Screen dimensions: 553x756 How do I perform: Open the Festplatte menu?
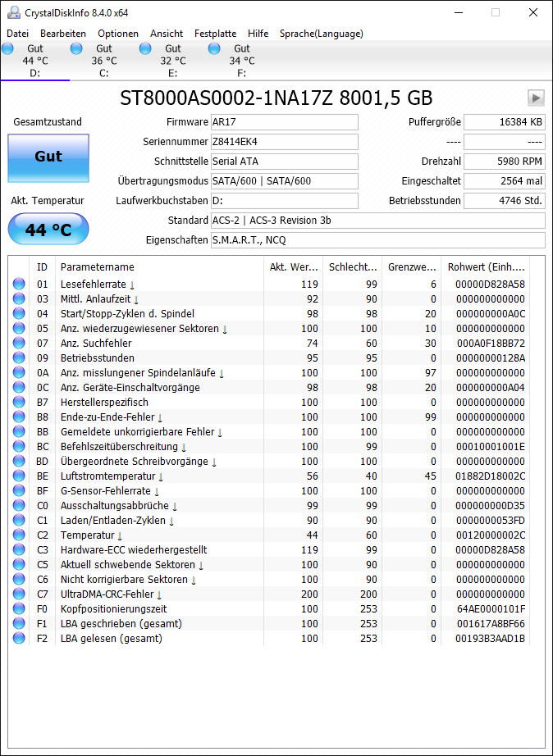215,34
